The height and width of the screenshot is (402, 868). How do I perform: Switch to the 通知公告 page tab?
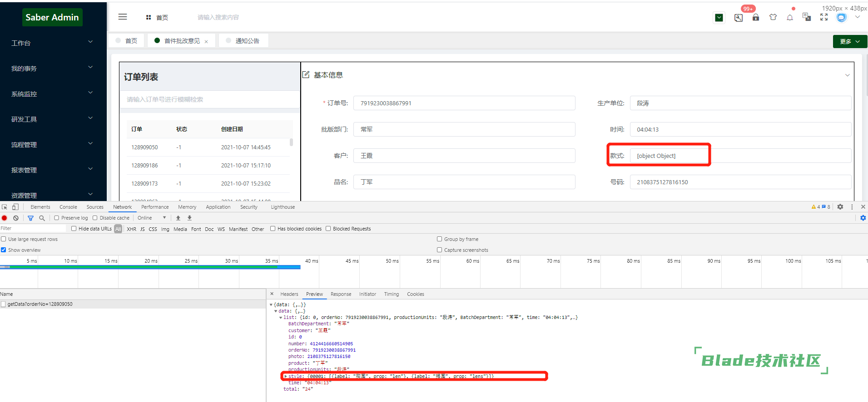(243, 41)
